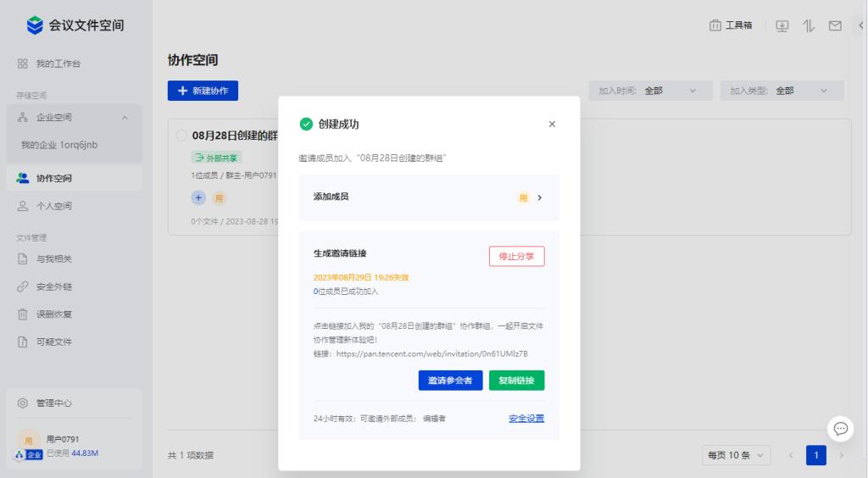Go to previous page arrow

click(791, 455)
